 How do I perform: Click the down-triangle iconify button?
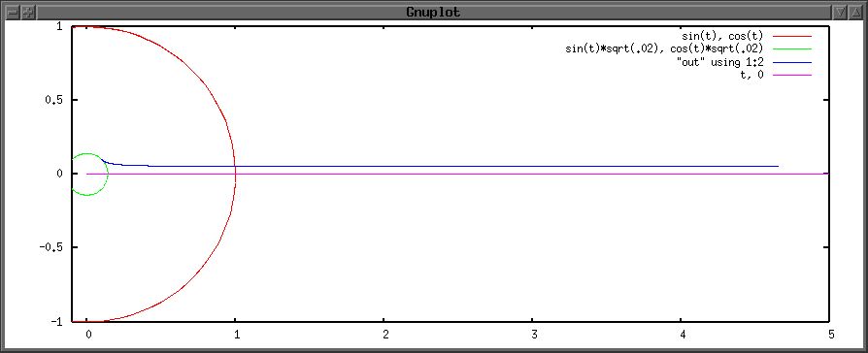[x=840, y=12]
